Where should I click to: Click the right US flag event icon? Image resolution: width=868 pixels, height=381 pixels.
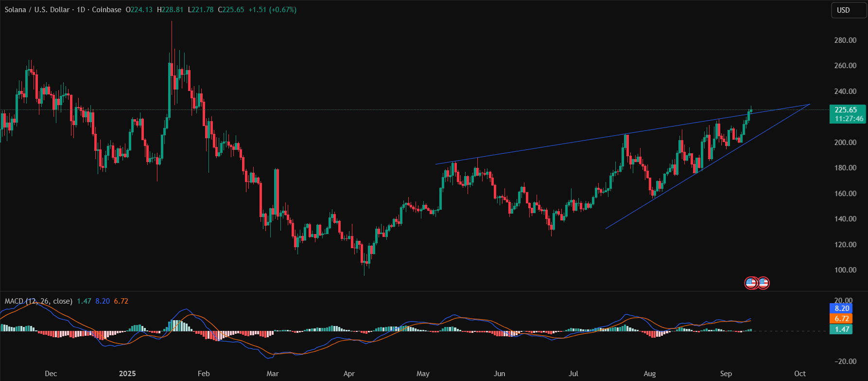click(x=764, y=283)
